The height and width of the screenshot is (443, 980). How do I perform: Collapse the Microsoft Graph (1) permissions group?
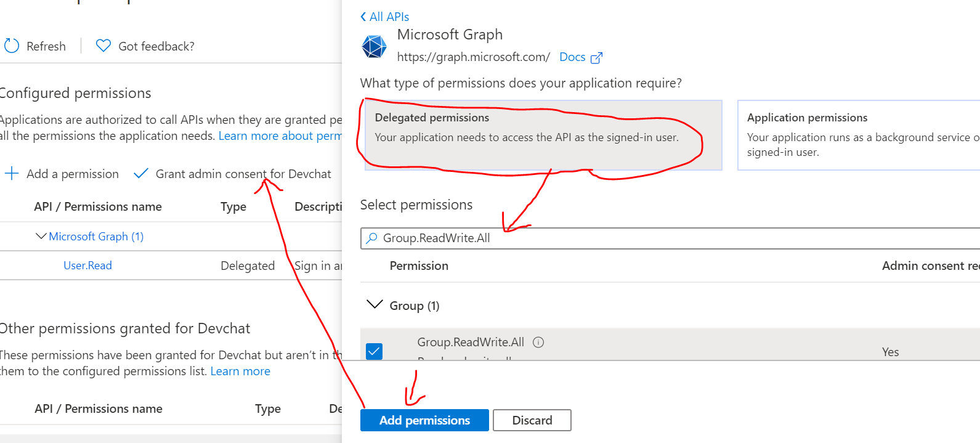(41, 237)
